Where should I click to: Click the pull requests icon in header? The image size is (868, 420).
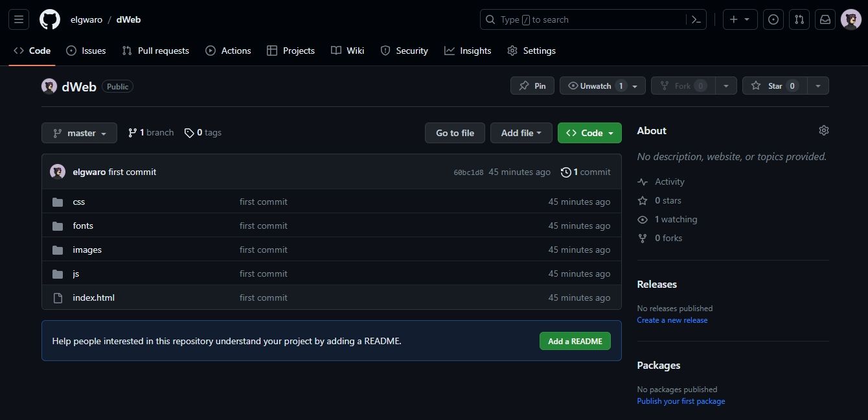coord(799,19)
